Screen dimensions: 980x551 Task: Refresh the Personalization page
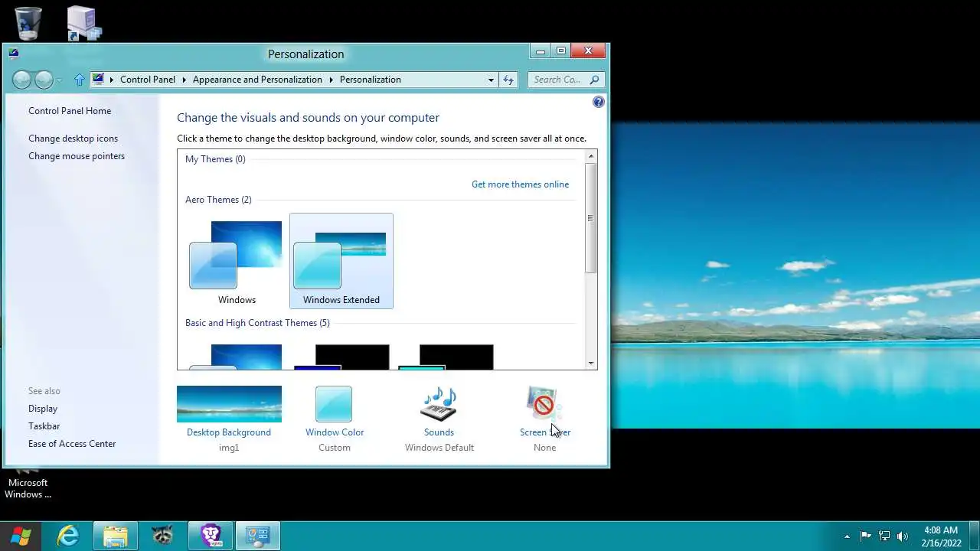pos(508,80)
